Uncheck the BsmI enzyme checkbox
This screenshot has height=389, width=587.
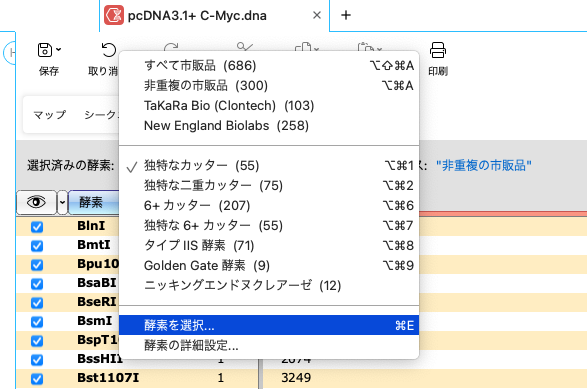tap(37, 322)
